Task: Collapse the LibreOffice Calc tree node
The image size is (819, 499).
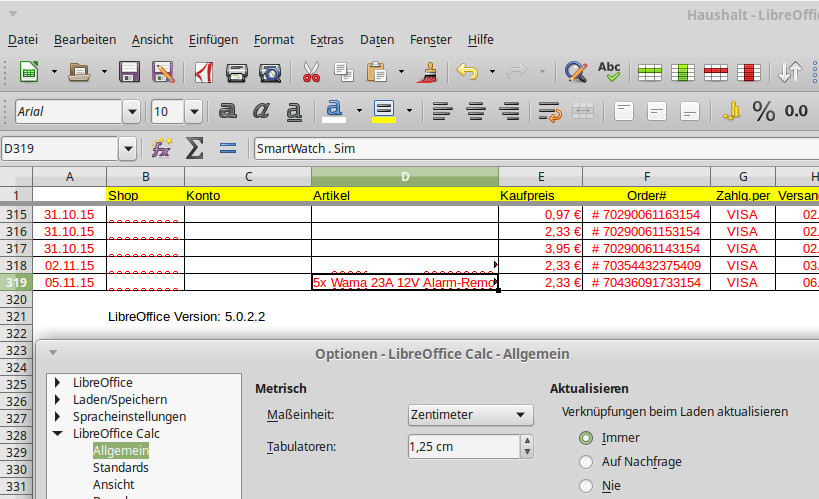Action: coord(57,434)
